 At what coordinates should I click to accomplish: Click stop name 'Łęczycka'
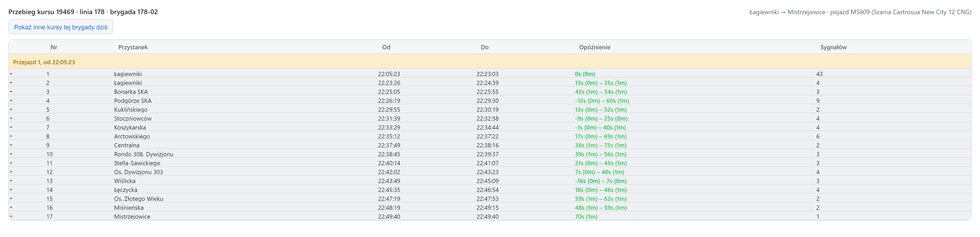tap(126, 190)
